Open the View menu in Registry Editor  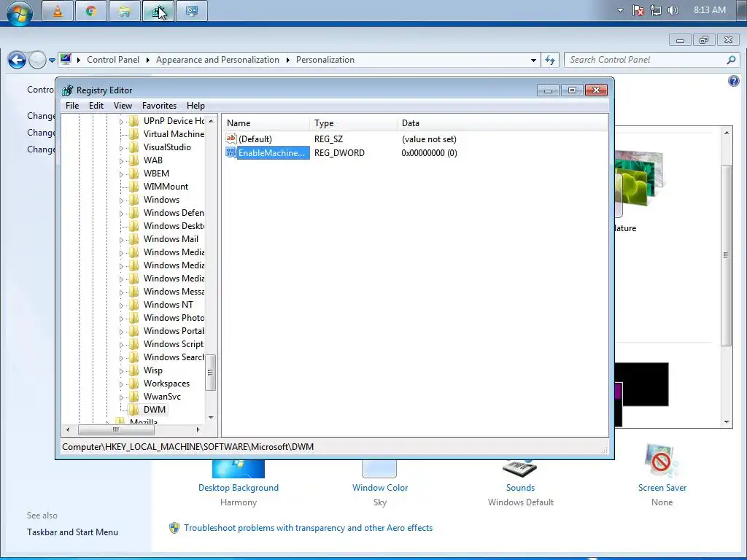point(123,106)
